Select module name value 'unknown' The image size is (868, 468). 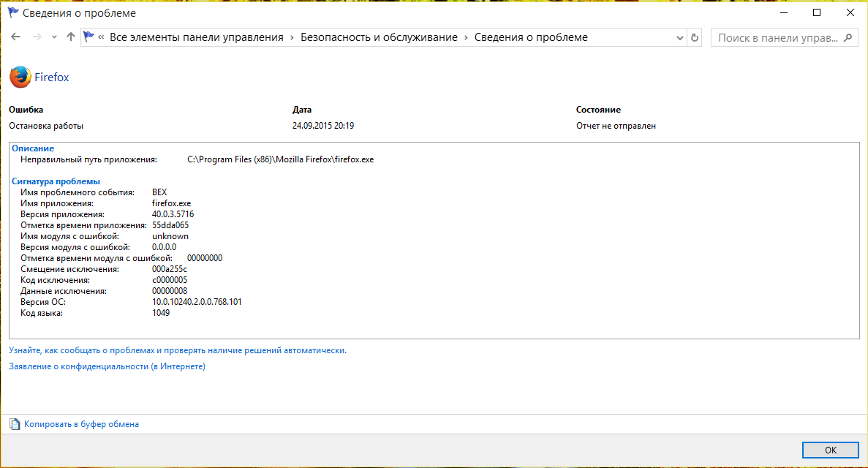click(170, 236)
